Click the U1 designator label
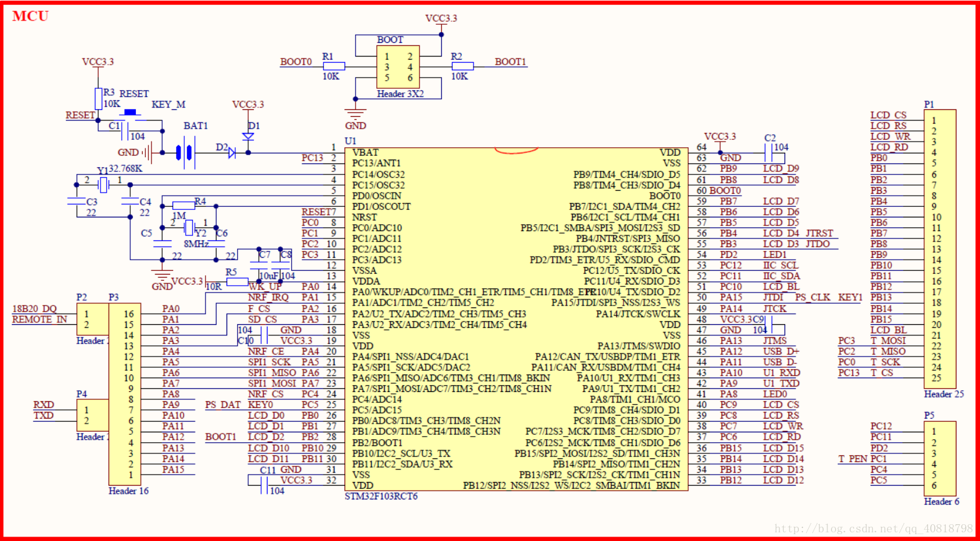This screenshot has height=541, width=980. tap(351, 141)
